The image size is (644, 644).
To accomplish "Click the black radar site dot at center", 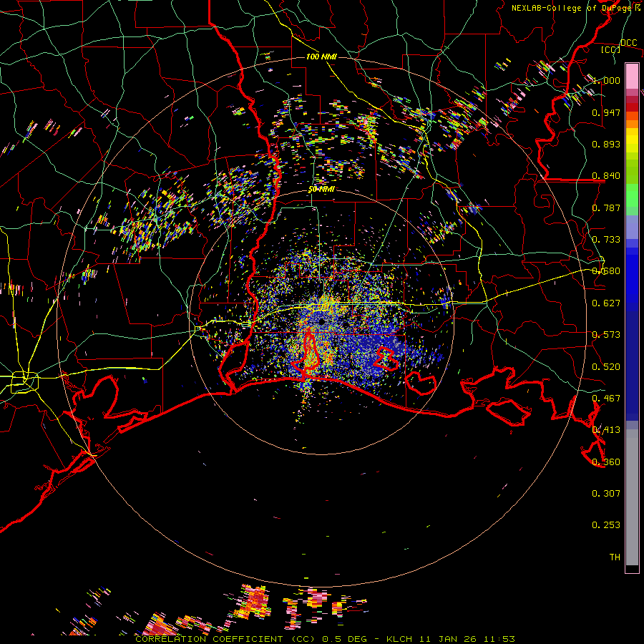I will pyautogui.click(x=322, y=321).
